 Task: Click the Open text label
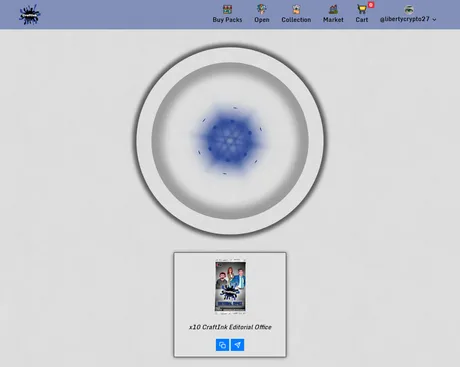click(x=262, y=20)
